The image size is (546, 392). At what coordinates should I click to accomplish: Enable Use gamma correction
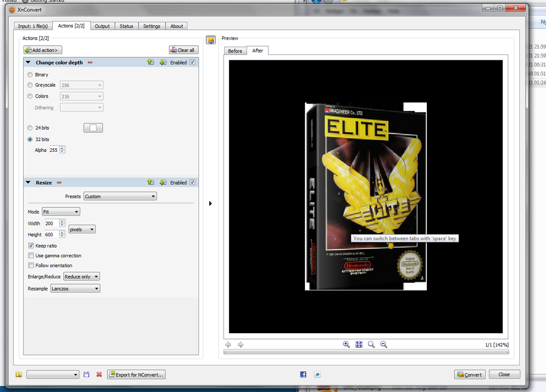click(31, 255)
